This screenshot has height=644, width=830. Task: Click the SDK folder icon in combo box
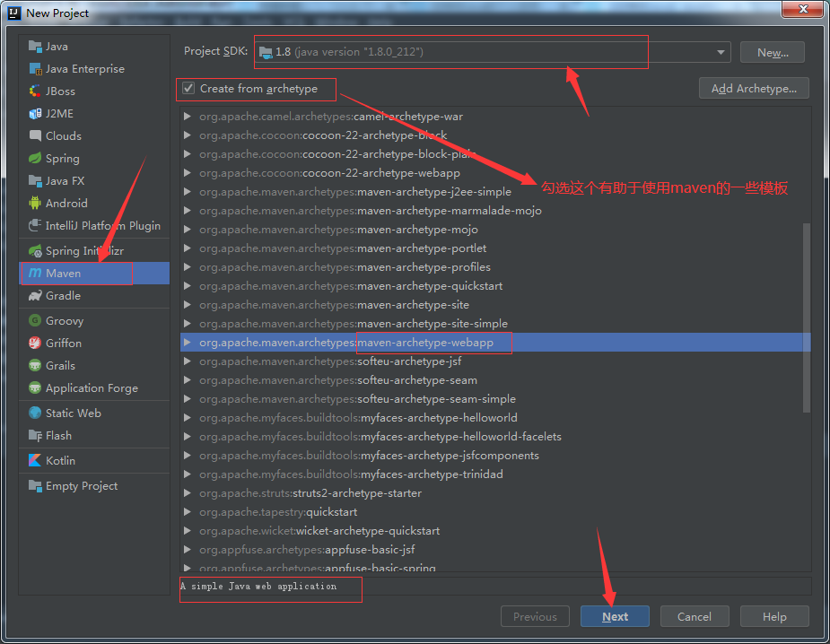click(266, 52)
